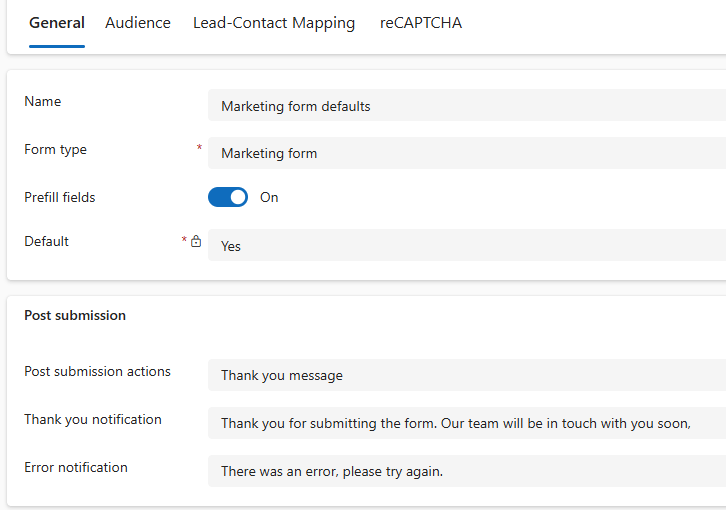Click the Post submission actions label
Viewport: 726px width, 510px height.
97,372
